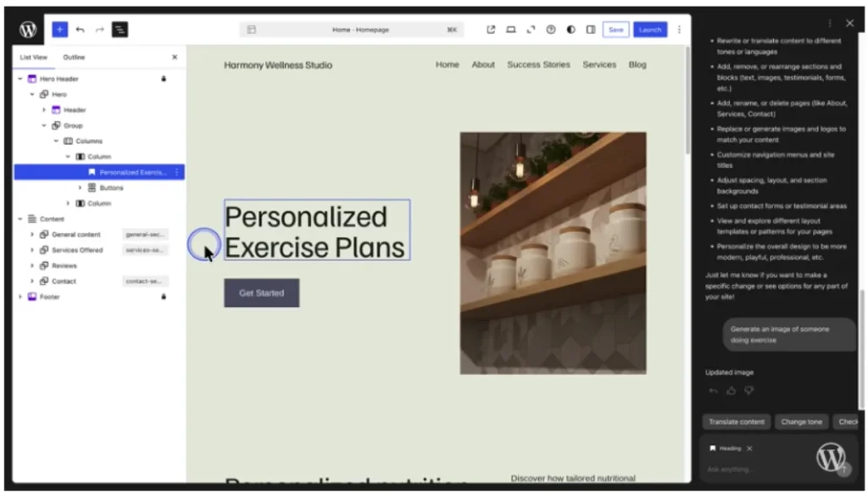Open the external view site icon

tap(491, 30)
